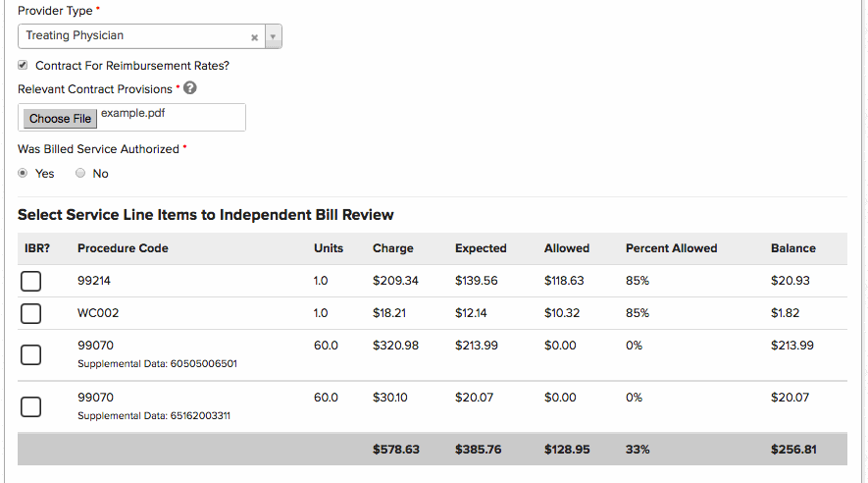Click the Balance column header
Image resolution: width=868 pixels, height=483 pixels.
coord(792,248)
